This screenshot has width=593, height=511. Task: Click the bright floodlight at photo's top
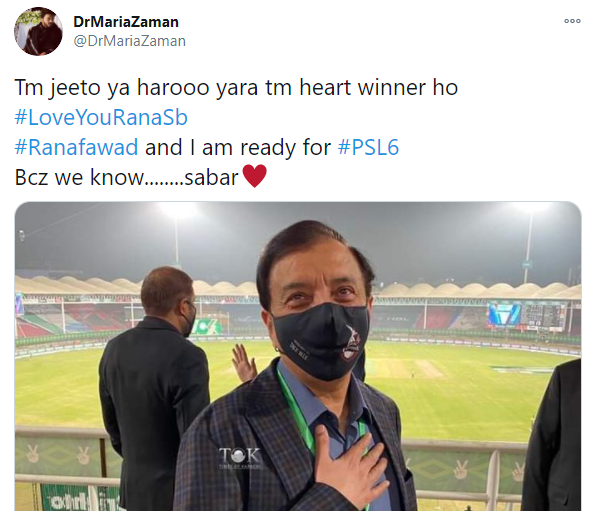[x=178, y=210]
